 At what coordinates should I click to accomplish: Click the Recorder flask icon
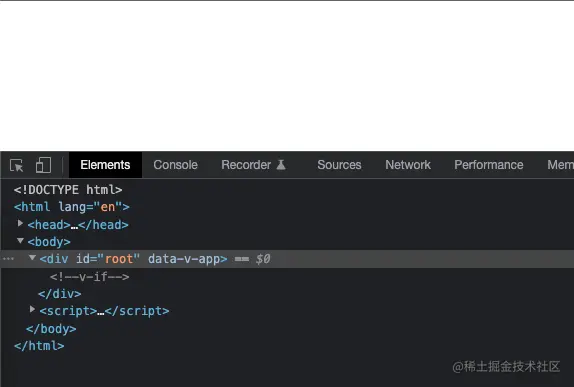point(281,165)
